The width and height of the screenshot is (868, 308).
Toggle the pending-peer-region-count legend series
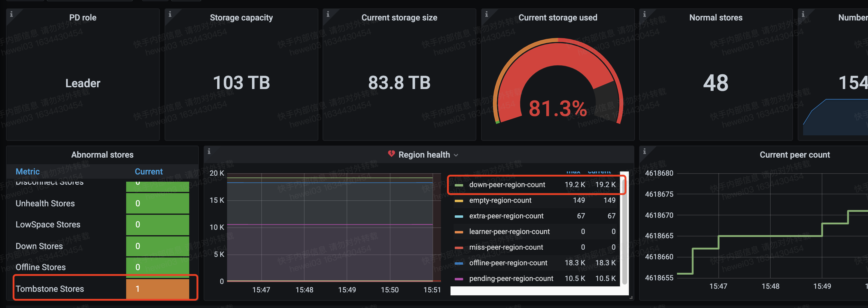[511, 279]
